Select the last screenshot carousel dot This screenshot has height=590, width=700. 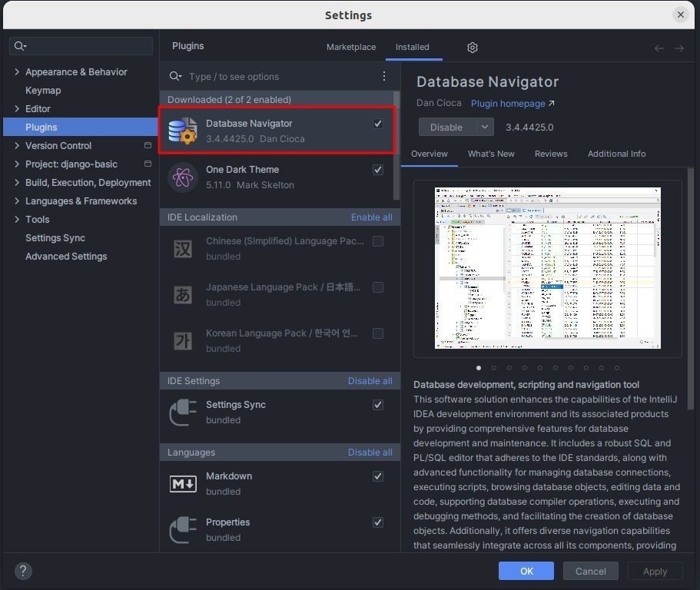[616, 368]
